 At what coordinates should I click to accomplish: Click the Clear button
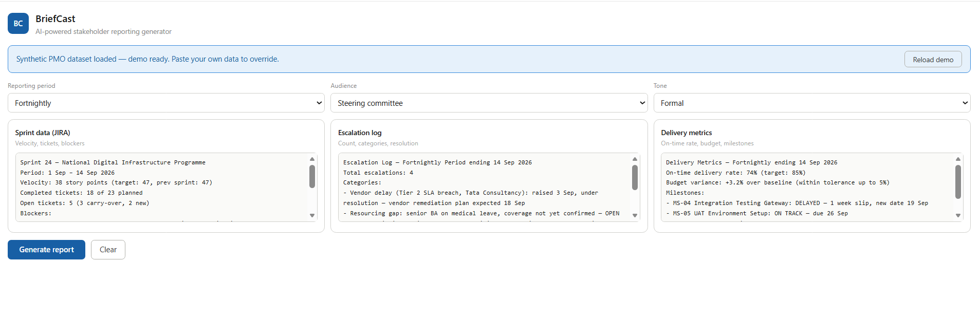(108, 250)
